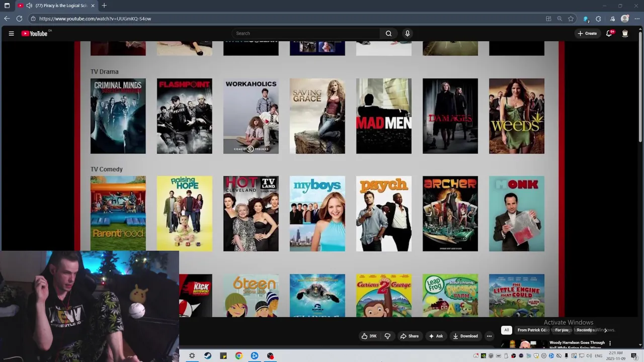Screen dimensions: 644x362
Task: Open the YouTube account avatar menu
Action: pos(625,34)
